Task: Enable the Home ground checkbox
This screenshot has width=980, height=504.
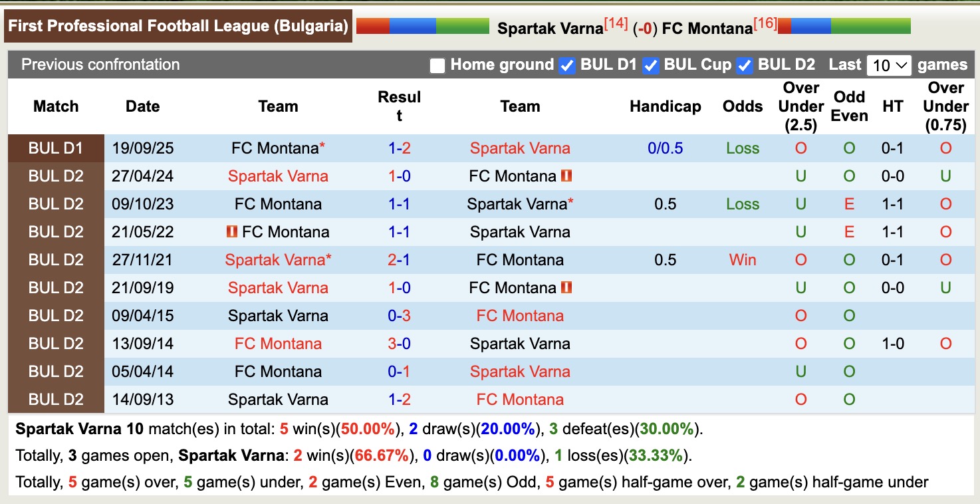Action: pos(437,65)
